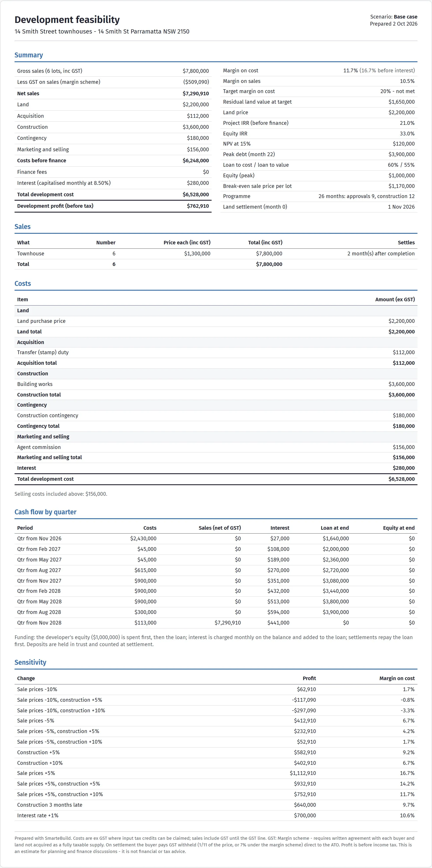
Task: Click the project address subtitle
Action: coord(102,31)
